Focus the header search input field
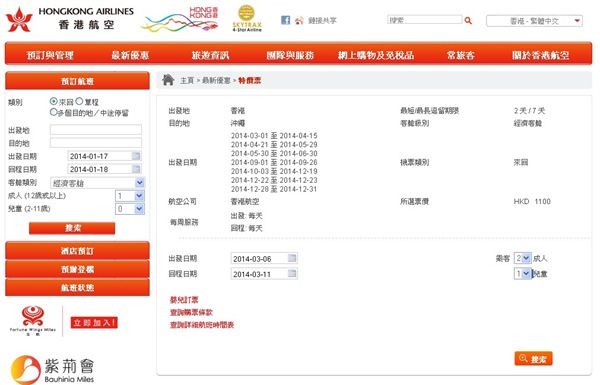 tap(425, 20)
